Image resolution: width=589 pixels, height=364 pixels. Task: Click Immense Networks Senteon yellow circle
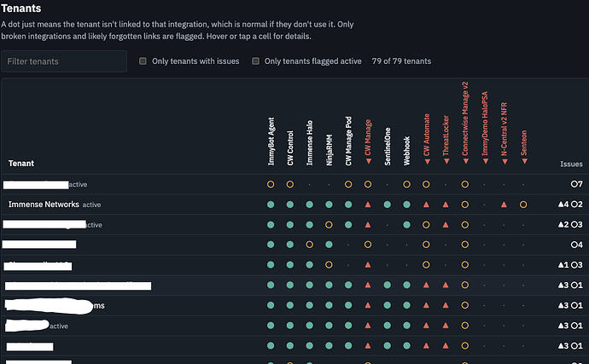523,205
